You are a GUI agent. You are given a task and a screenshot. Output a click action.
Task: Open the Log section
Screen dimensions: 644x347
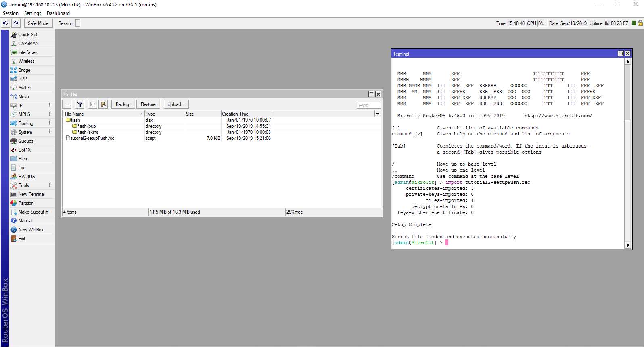[x=32, y=168]
